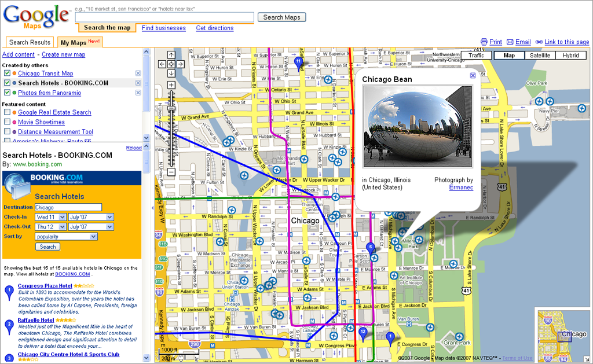Click the overview mini map
593x364 pixels.
[x=562, y=336]
